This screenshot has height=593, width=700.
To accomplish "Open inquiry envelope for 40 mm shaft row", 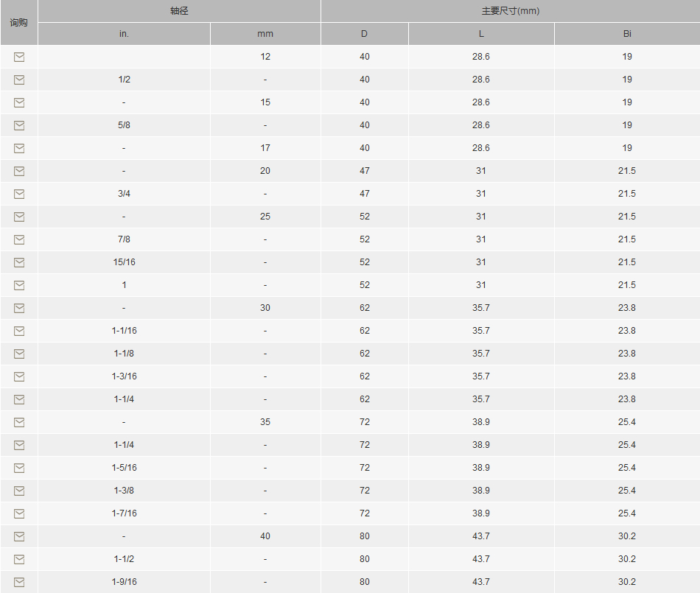I will (x=19, y=536).
